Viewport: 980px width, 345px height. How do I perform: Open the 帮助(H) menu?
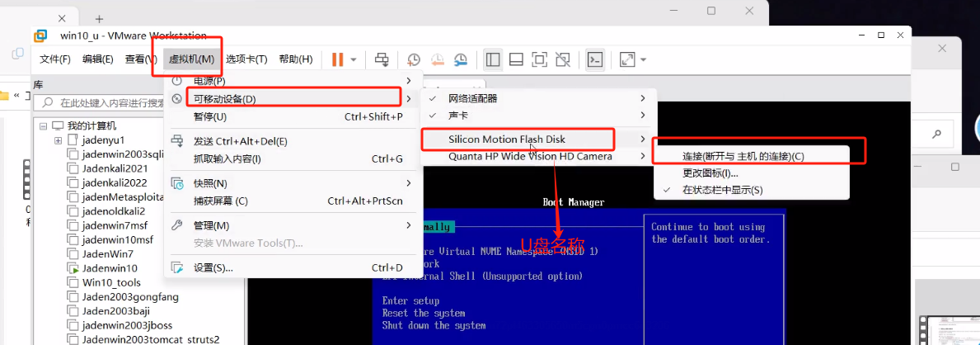point(296,59)
